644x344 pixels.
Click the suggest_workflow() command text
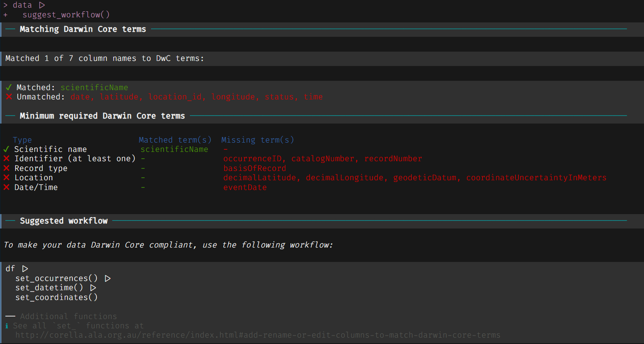pos(66,15)
